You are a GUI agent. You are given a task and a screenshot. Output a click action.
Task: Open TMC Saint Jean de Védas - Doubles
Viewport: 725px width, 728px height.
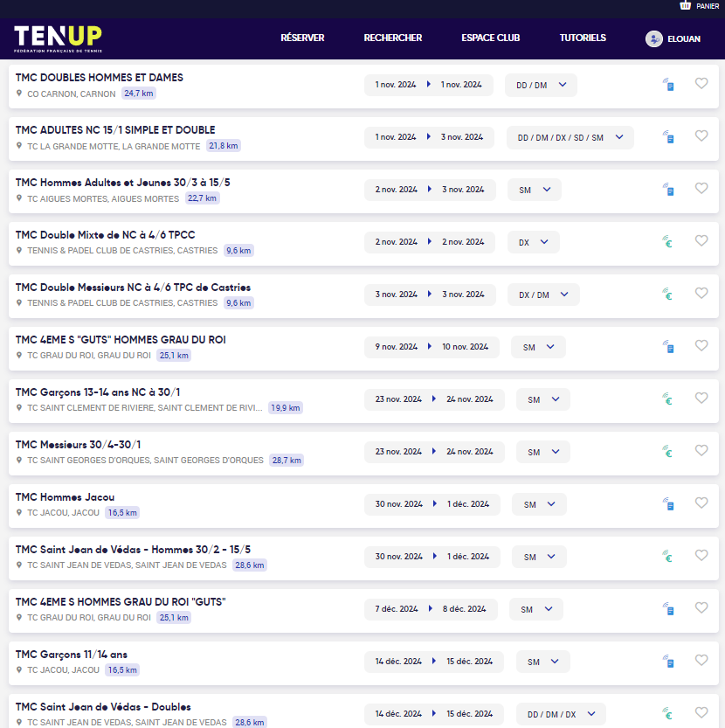pyautogui.click(x=103, y=707)
